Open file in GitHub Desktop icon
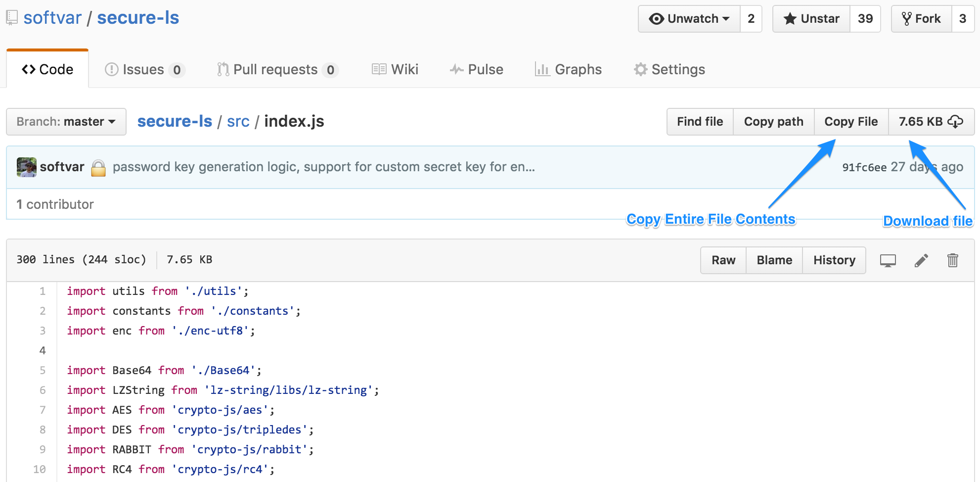This screenshot has width=980, height=482. pyautogui.click(x=888, y=260)
